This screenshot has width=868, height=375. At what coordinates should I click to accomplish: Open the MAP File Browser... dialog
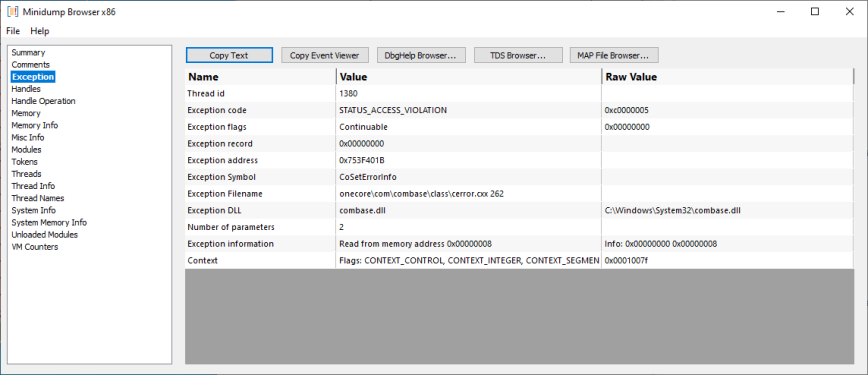pos(614,55)
